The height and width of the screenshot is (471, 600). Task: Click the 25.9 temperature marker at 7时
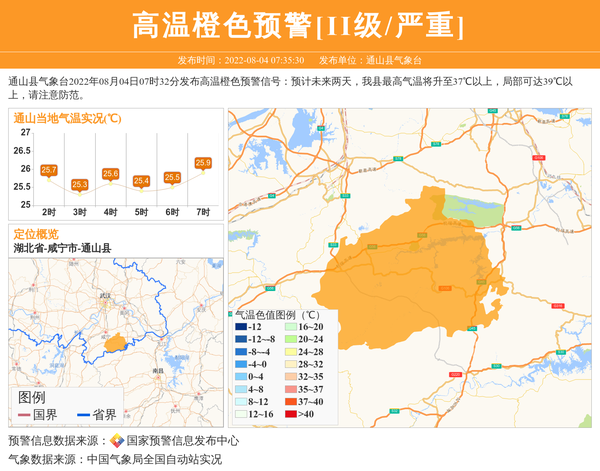click(203, 163)
